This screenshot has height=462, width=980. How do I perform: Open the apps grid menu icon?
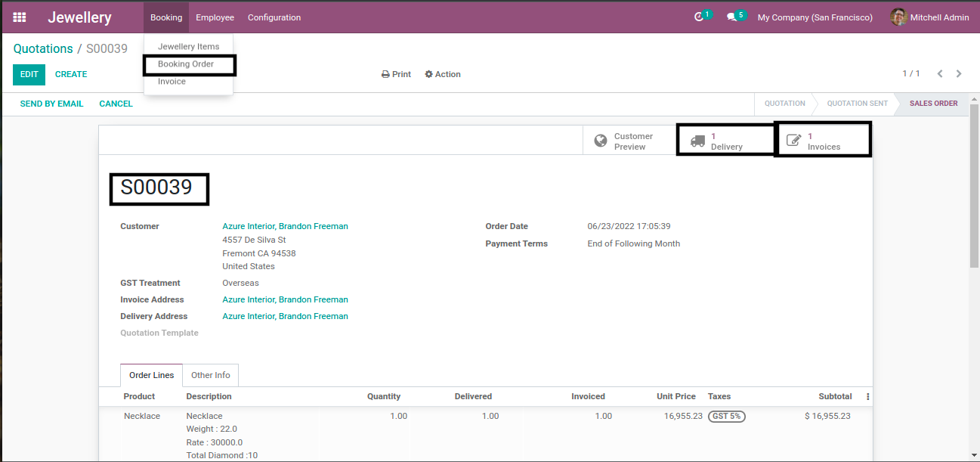coord(20,17)
